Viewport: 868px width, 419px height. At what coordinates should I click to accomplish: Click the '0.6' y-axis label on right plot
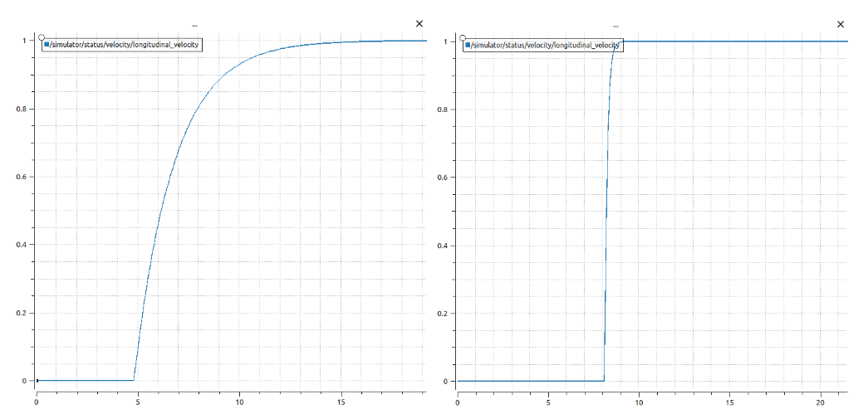(x=443, y=178)
